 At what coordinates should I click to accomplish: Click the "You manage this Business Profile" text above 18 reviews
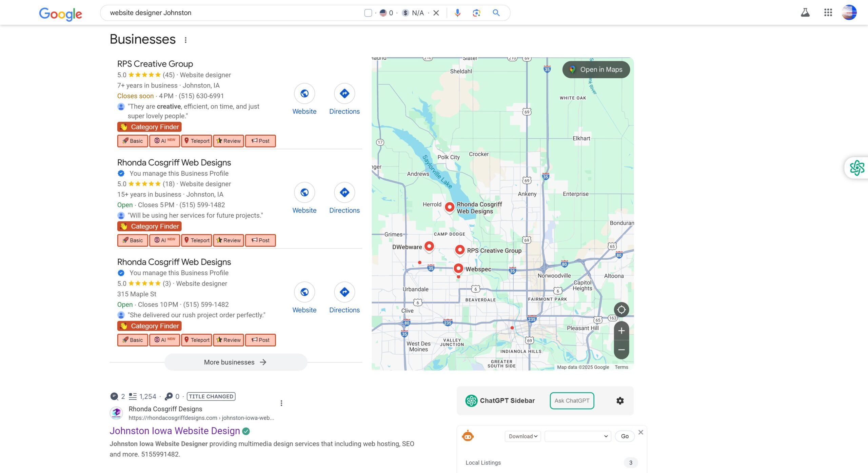pos(179,173)
